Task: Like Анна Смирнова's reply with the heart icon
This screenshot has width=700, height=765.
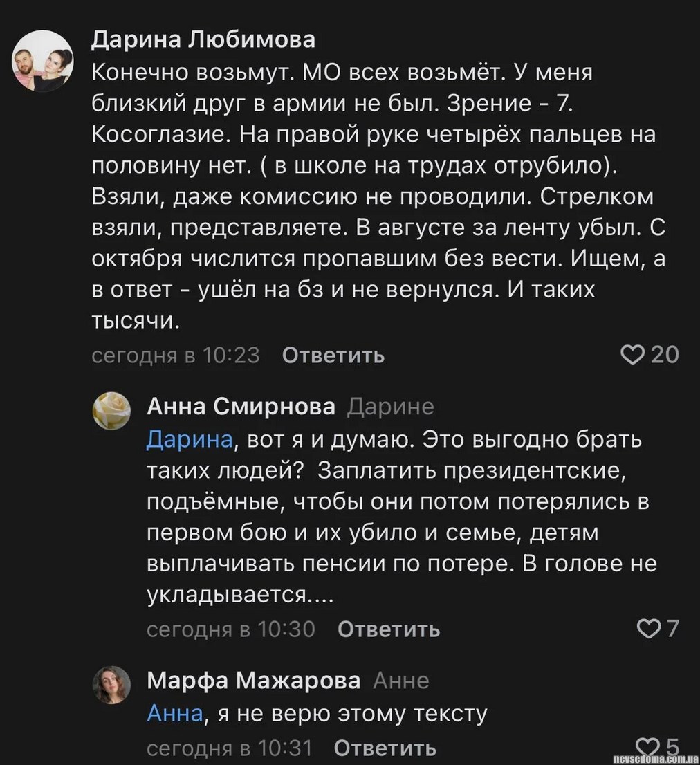Action: (647, 629)
